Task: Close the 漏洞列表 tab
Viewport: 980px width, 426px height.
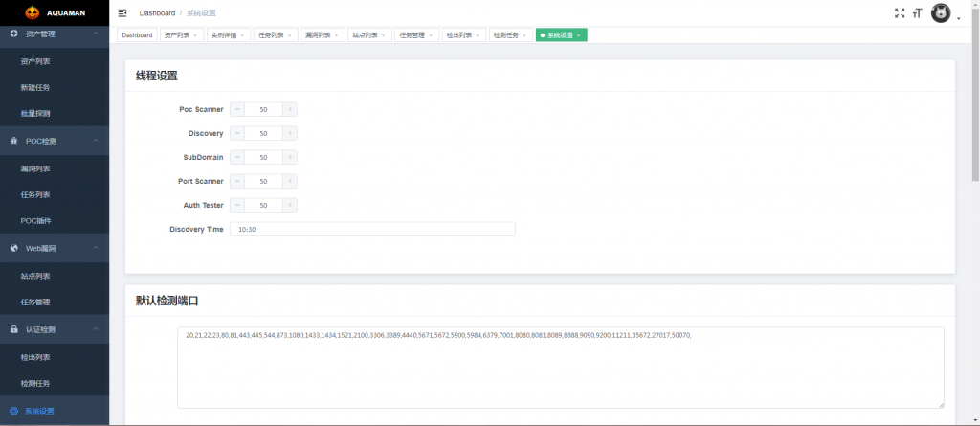Action: (336, 35)
